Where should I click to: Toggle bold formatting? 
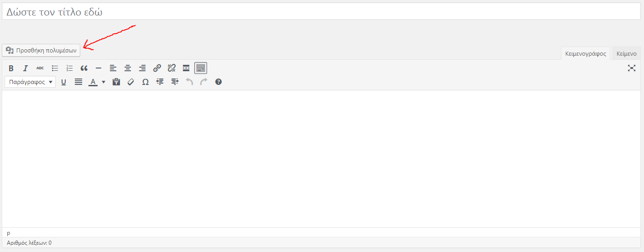tap(11, 68)
